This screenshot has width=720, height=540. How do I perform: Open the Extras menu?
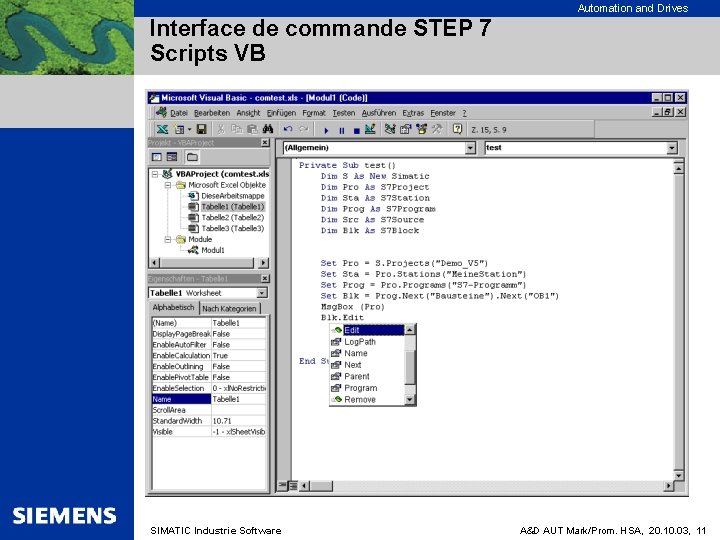[x=413, y=113]
